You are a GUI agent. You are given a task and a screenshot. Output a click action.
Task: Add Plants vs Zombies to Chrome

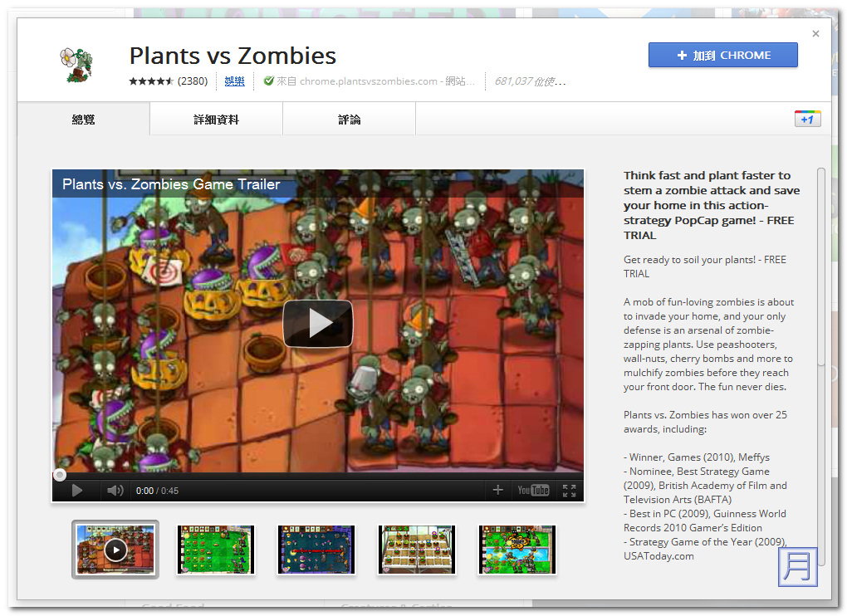722,56
